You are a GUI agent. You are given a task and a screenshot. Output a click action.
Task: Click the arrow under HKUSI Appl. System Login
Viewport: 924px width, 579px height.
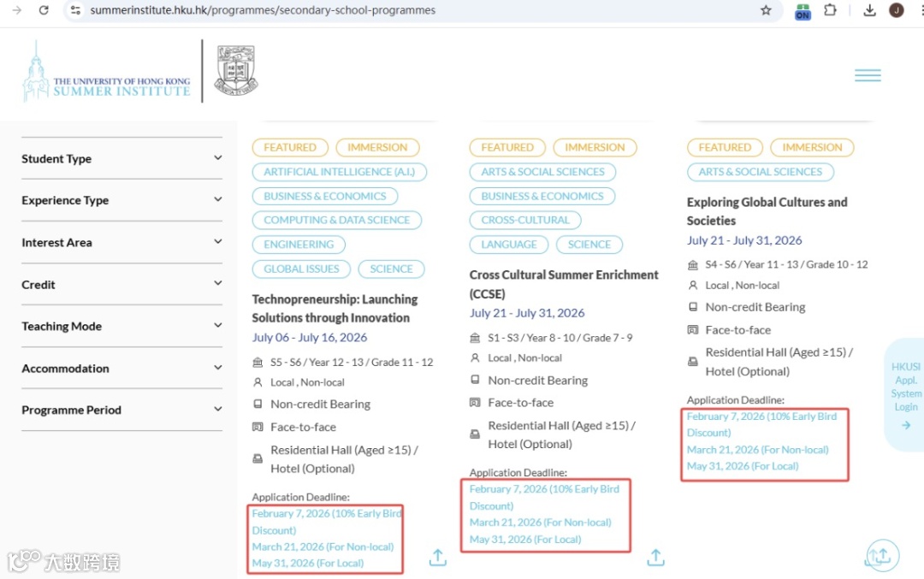tap(906, 425)
